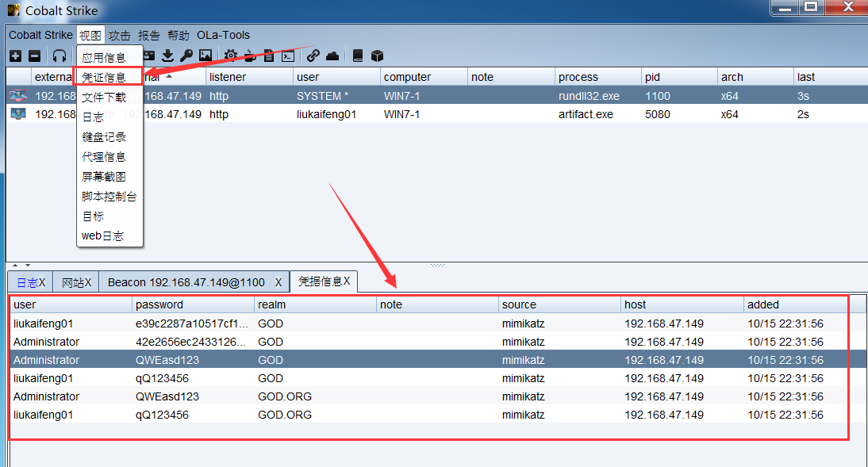Click the download arrow toolbar icon

tap(167, 56)
